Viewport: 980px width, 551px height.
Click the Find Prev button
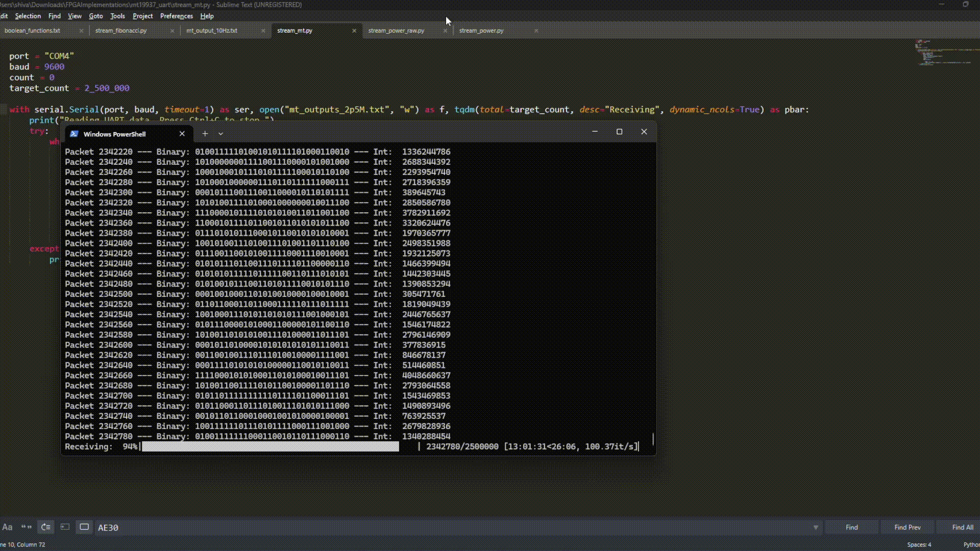pyautogui.click(x=907, y=528)
